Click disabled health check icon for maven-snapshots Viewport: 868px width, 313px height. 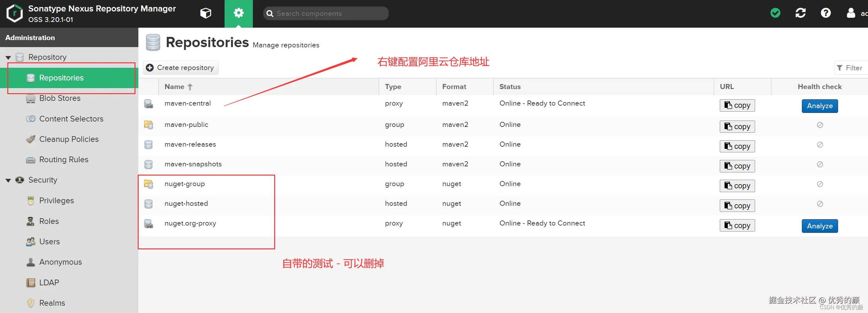[x=820, y=164]
